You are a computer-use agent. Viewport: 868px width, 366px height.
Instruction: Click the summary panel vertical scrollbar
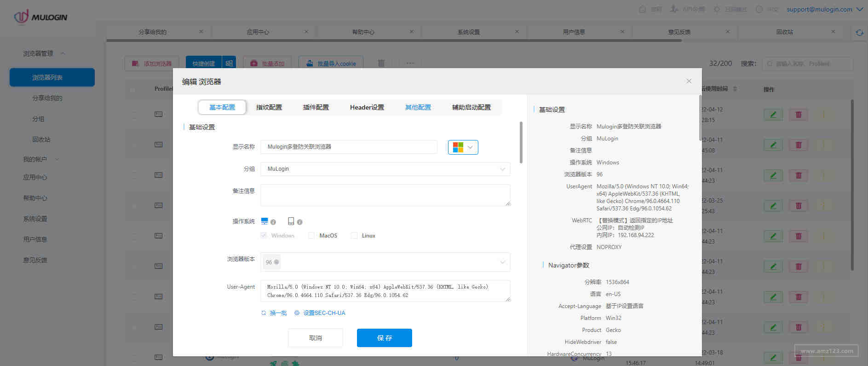tap(701, 118)
